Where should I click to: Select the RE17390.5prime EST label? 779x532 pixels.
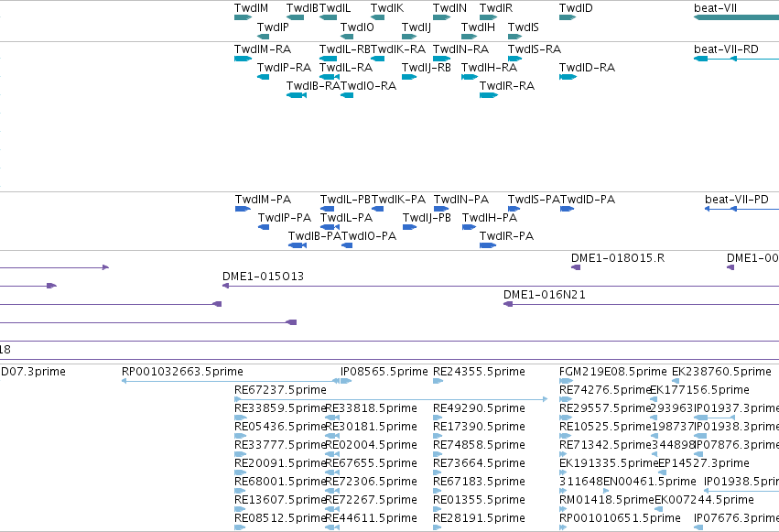tap(479, 427)
